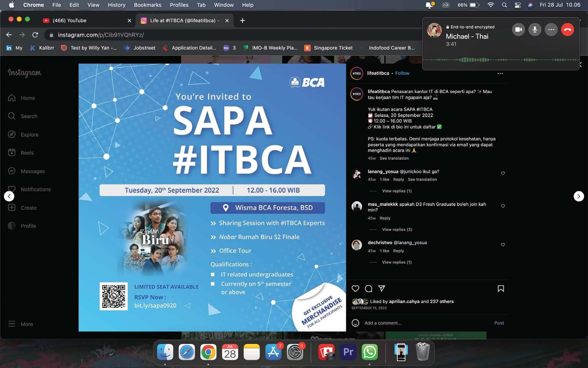This screenshot has height=368, width=588.
Task: Expand replies under lanang_yosua's comment
Action: pos(397,191)
